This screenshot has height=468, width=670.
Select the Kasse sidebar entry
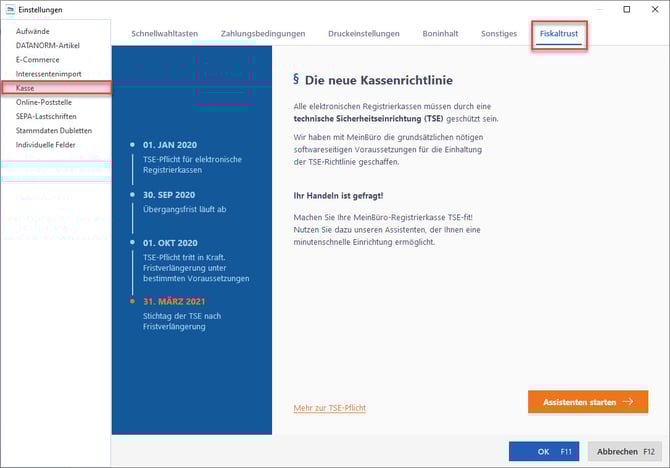[26, 89]
